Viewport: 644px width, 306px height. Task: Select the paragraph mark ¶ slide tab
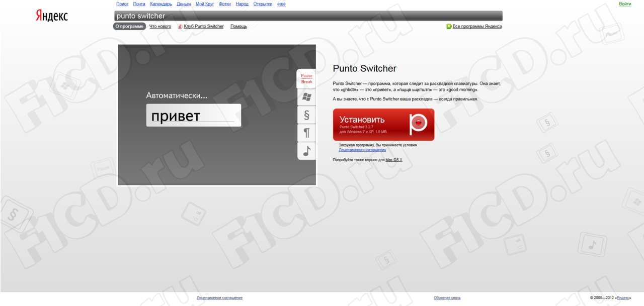tap(306, 133)
